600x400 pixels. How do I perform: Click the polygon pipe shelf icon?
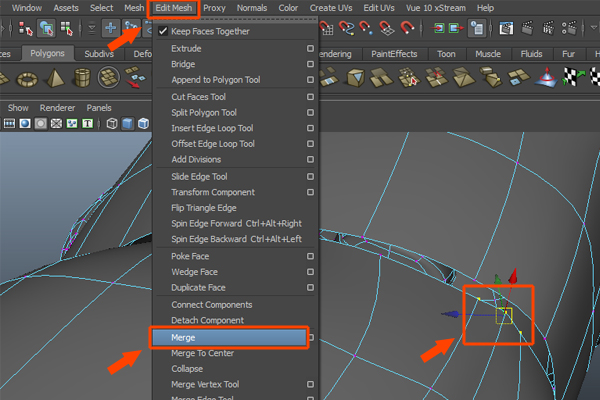tap(82, 79)
